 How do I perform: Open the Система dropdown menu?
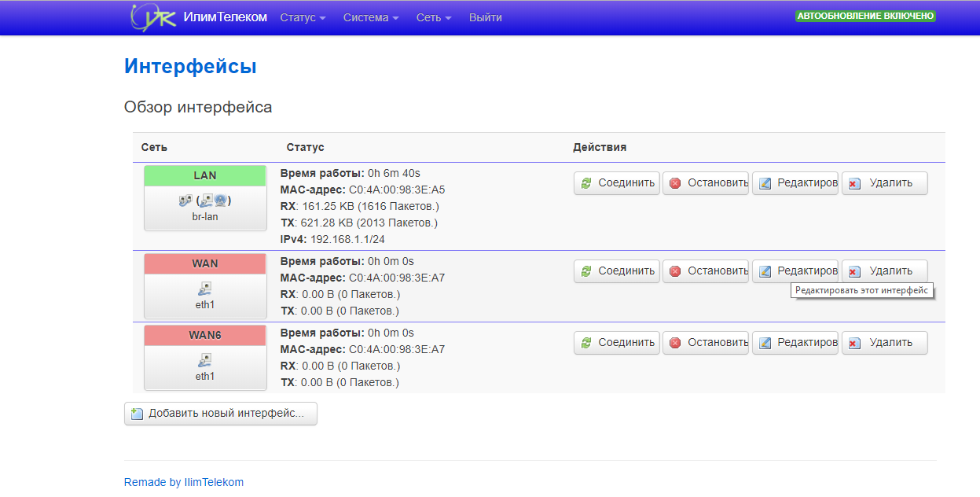pos(371,17)
